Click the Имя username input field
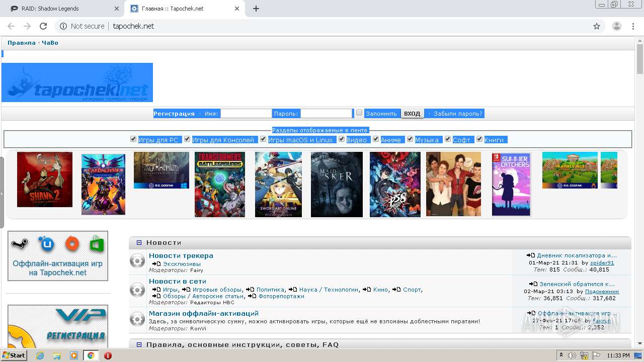Screen dimensions: 644x362 click(246, 114)
